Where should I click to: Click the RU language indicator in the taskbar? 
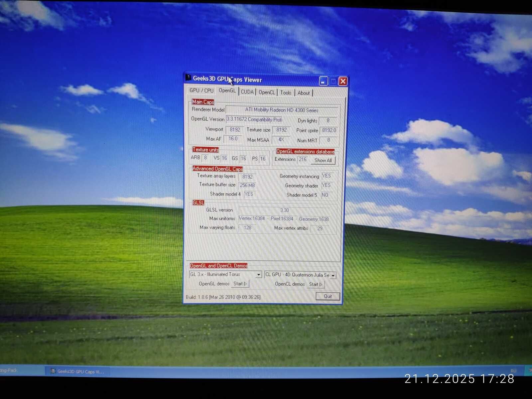pyautogui.click(x=513, y=371)
